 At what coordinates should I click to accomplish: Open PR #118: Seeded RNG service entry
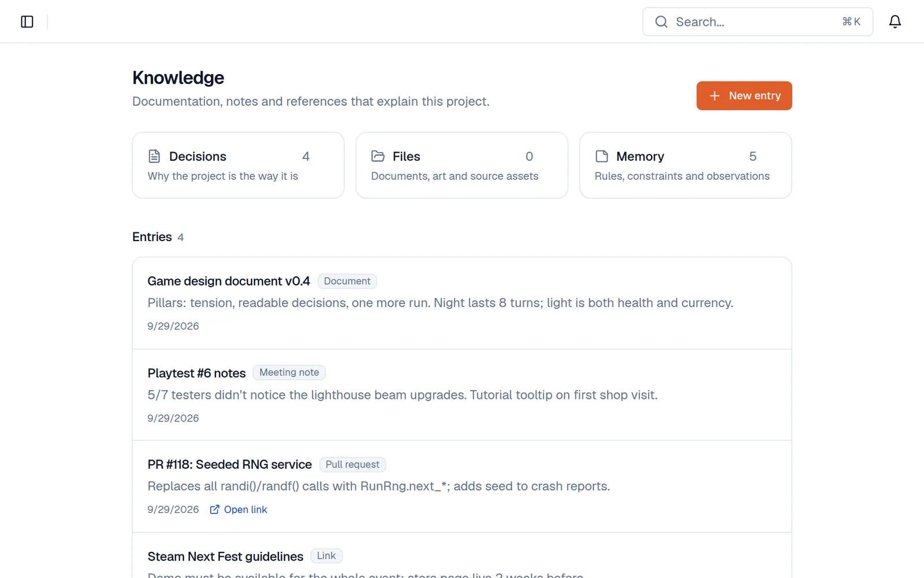(461, 487)
